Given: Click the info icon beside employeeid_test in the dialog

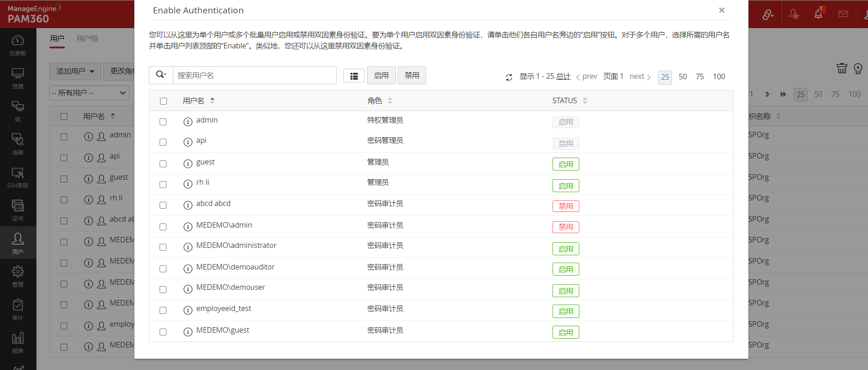Looking at the screenshot, I should (x=188, y=310).
